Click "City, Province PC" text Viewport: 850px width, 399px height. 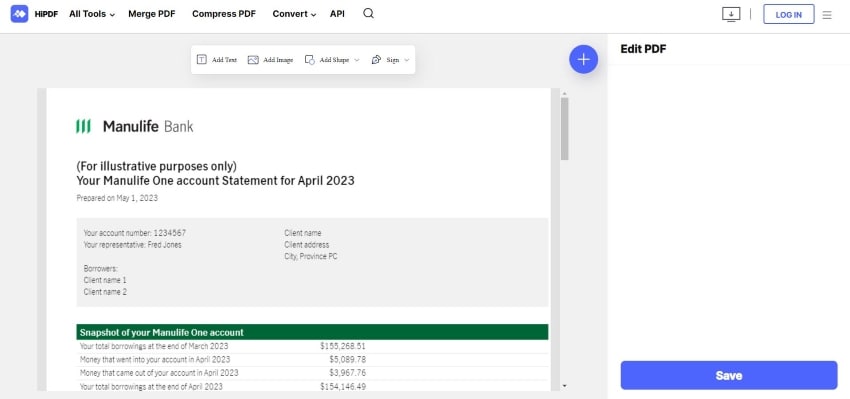(311, 256)
